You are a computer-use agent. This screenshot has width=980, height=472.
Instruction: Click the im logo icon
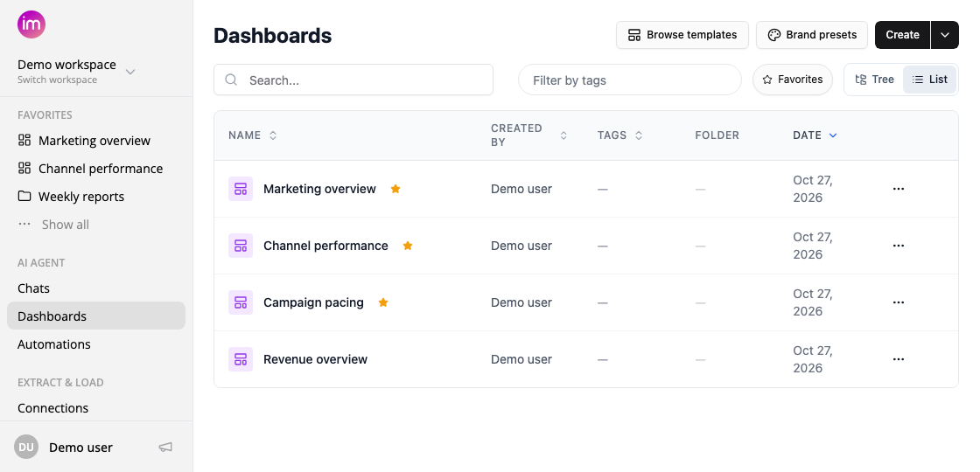tap(31, 25)
